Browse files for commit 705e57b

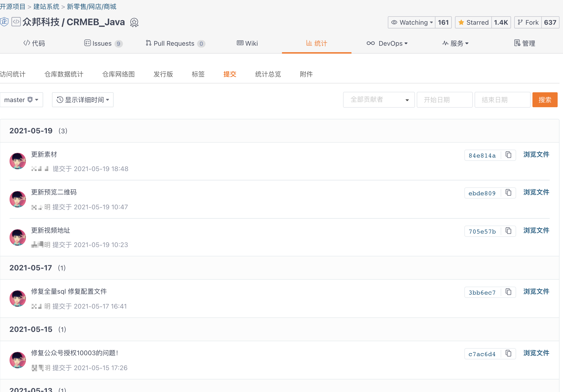point(536,230)
